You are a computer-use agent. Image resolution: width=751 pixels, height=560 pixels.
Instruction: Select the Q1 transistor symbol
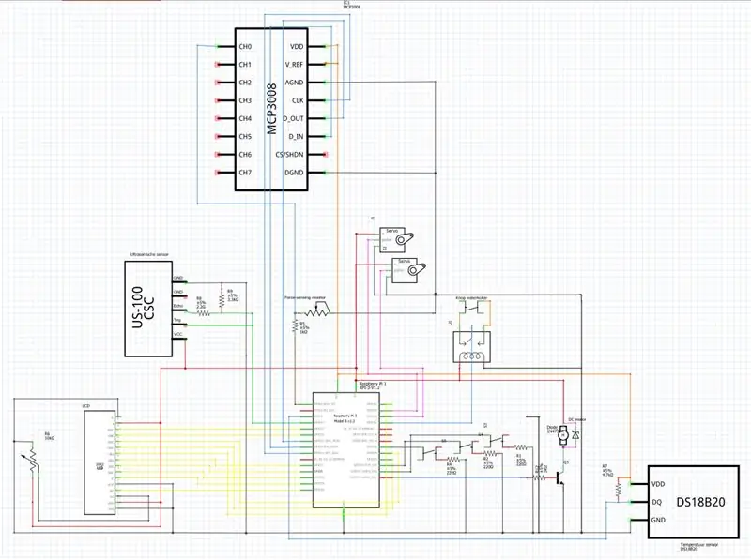point(559,477)
